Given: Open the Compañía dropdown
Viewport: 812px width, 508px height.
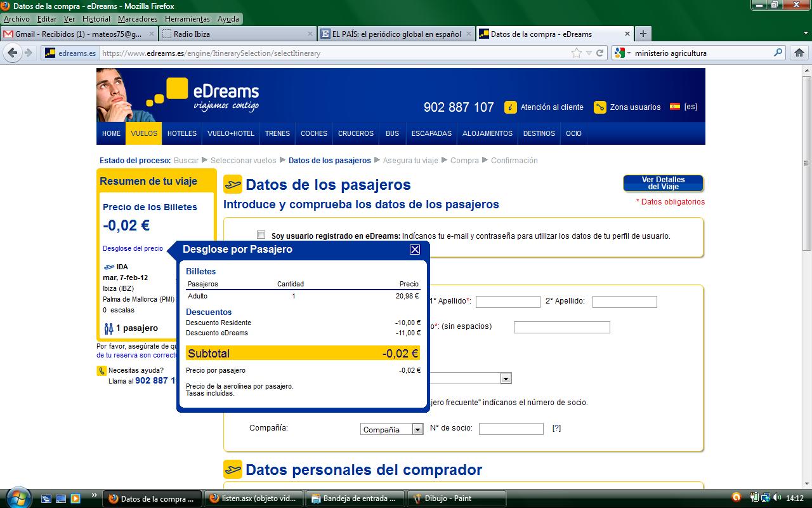Looking at the screenshot, I should (x=391, y=429).
